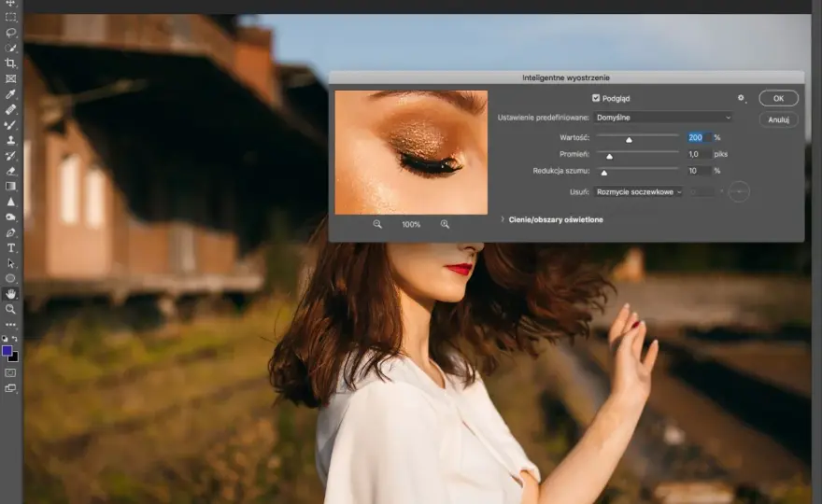Open the Domyślne preset dropdown
Viewport: 822px width, 504px height.
(663, 118)
